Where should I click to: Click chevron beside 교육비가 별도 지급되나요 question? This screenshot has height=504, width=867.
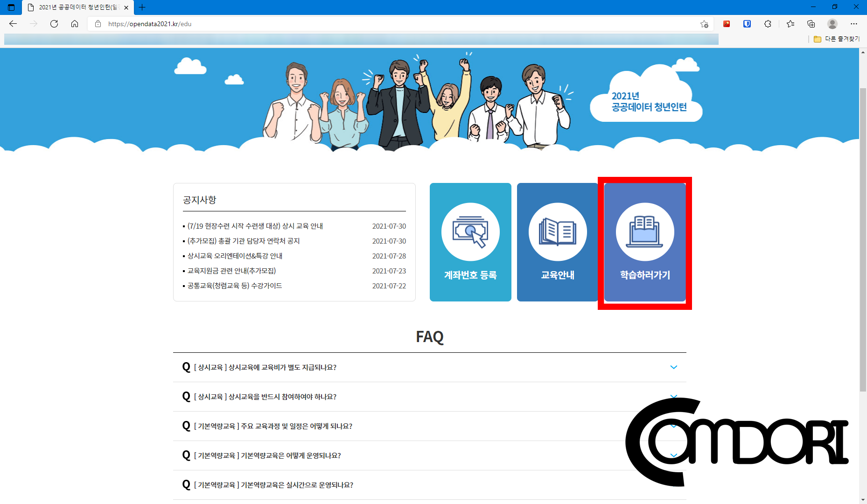(x=674, y=367)
